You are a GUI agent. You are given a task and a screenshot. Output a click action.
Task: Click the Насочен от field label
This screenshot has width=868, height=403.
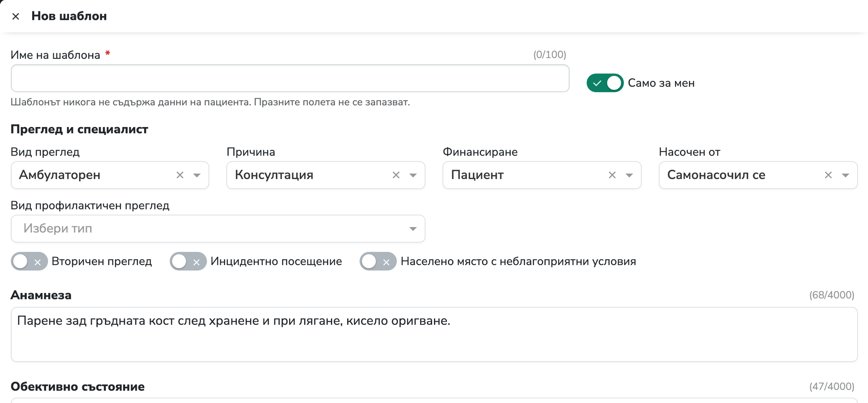click(x=689, y=152)
